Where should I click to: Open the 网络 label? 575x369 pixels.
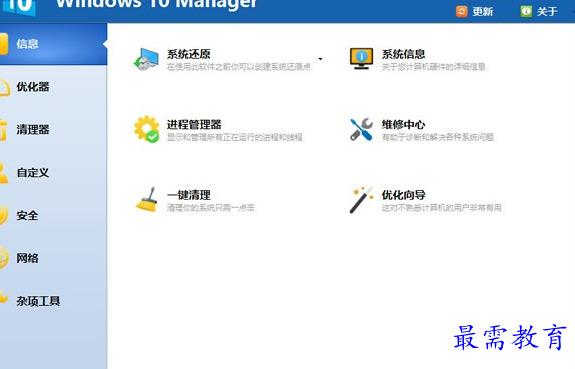28,258
